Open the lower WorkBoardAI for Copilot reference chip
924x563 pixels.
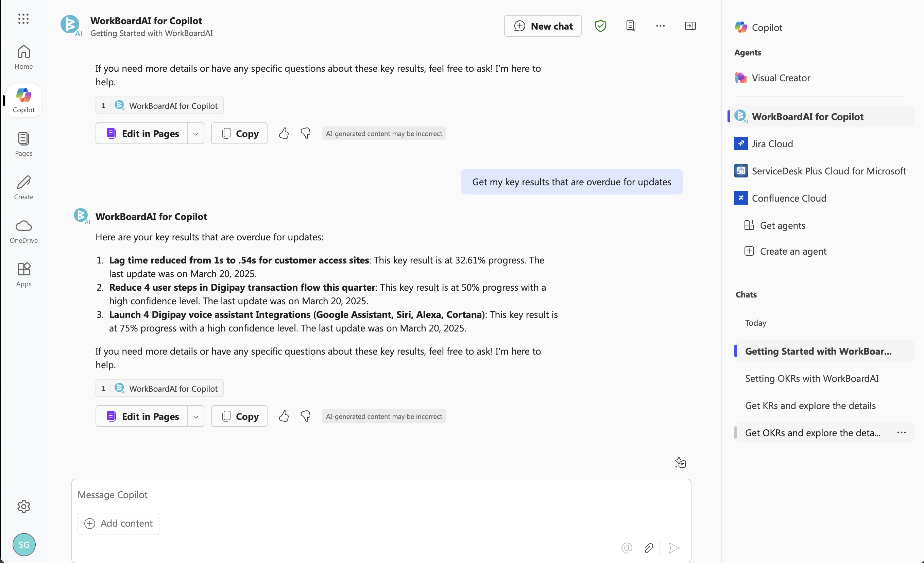[159, 388]
